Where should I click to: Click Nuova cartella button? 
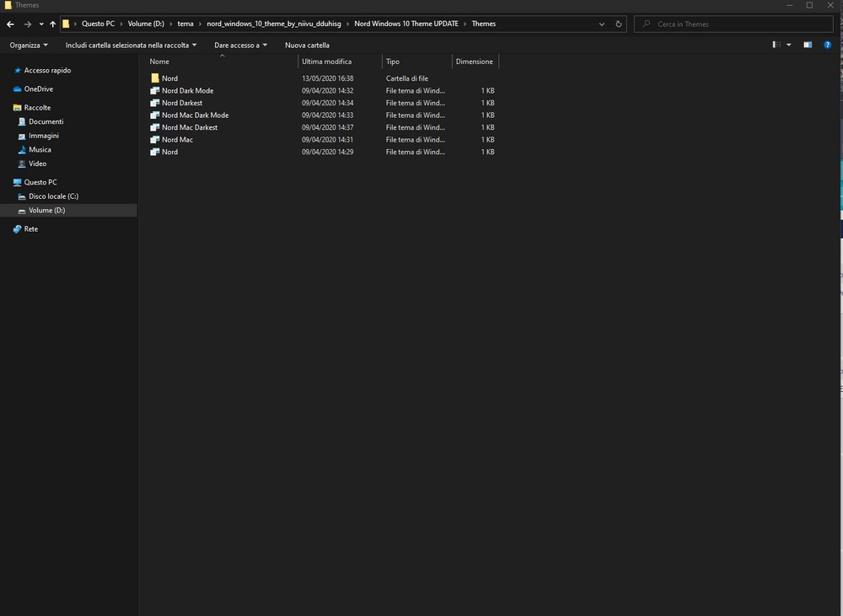[307, 46]
